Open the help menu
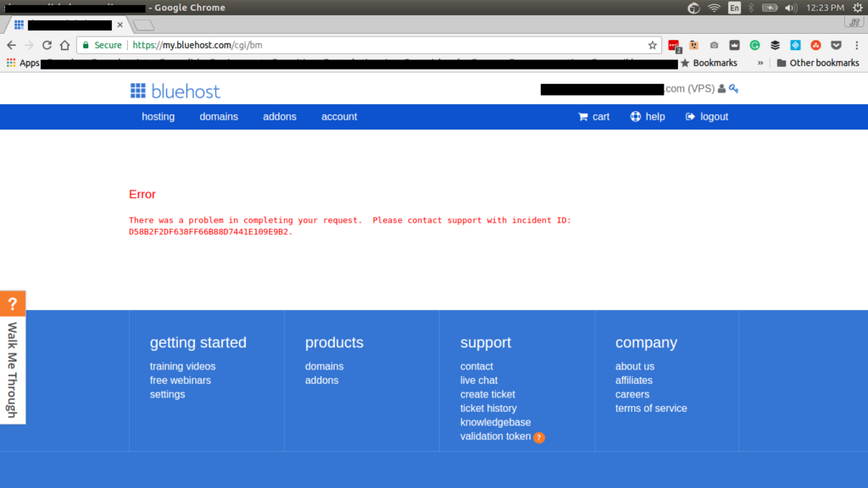868x488 pixels. coord(647,117)
